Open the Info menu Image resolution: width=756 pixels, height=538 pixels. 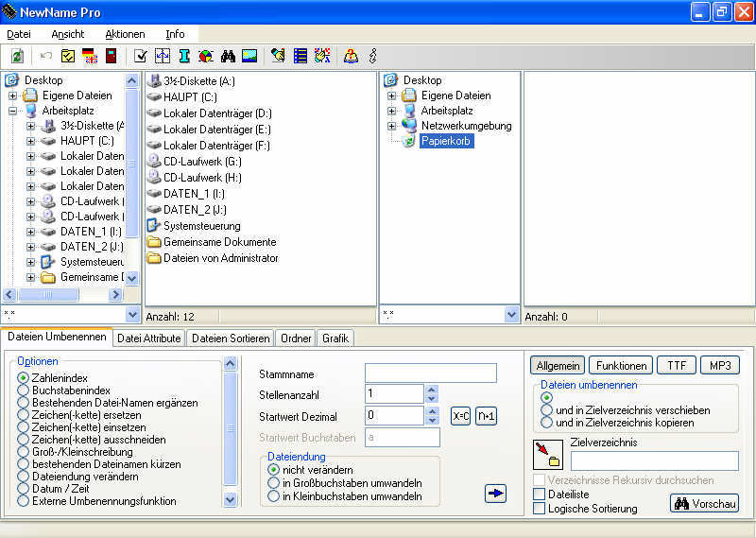(x=175, y=34)
